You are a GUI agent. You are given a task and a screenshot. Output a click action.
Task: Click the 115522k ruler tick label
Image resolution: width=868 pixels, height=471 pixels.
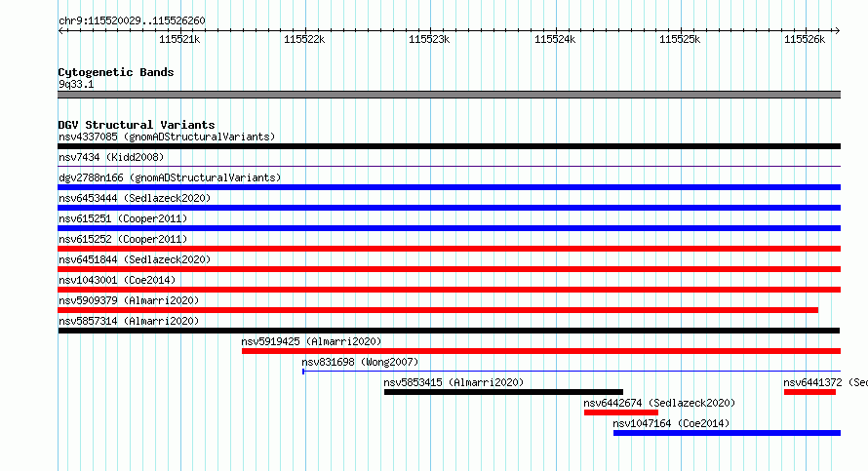(x=304, y=39)
